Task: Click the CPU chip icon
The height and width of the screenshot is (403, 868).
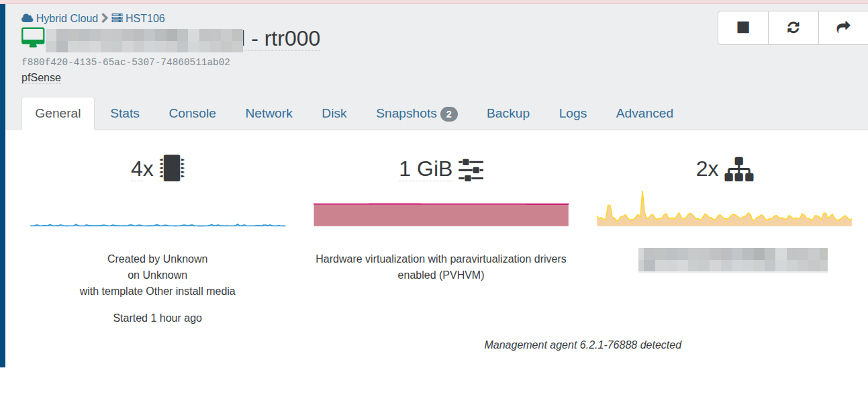Action: click(x=173, y=169)
